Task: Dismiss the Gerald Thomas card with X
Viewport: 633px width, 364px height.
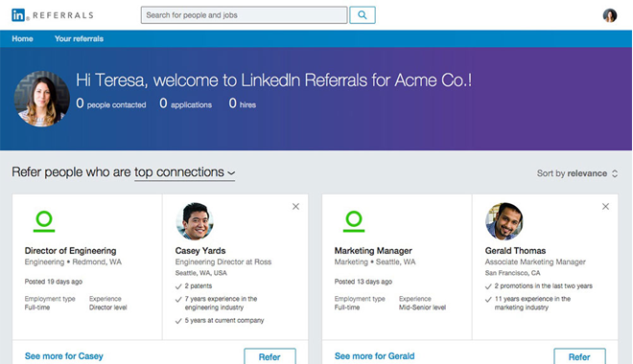Action: pyautogui.click(x=605, y=206)
